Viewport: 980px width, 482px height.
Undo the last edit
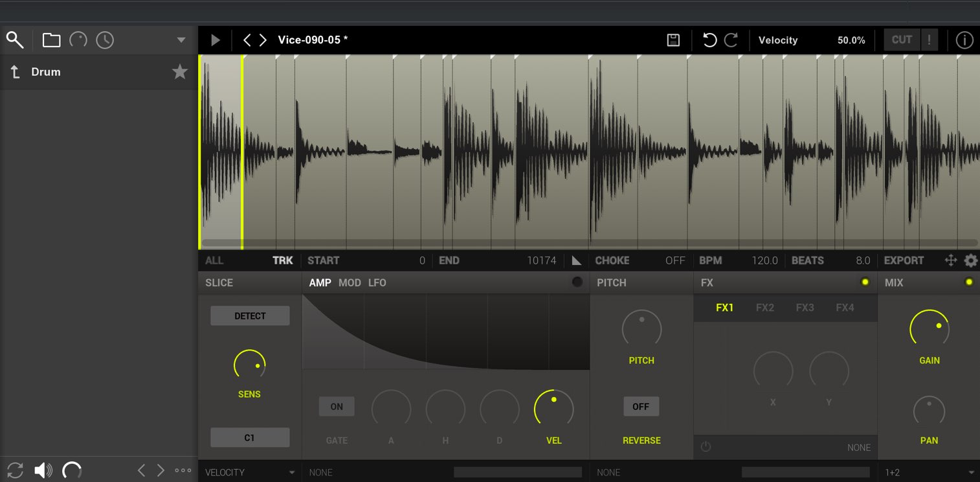[709, 40]
